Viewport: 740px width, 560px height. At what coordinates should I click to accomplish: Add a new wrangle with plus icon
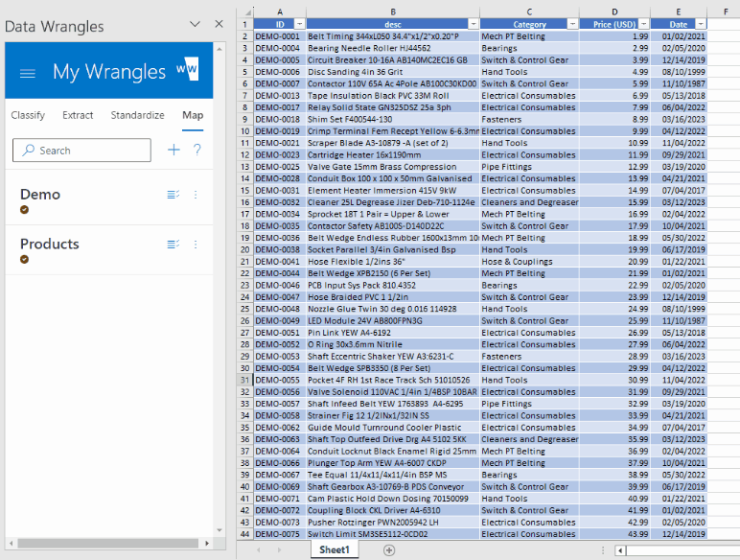pyautogui.click(x=173, y=150)
